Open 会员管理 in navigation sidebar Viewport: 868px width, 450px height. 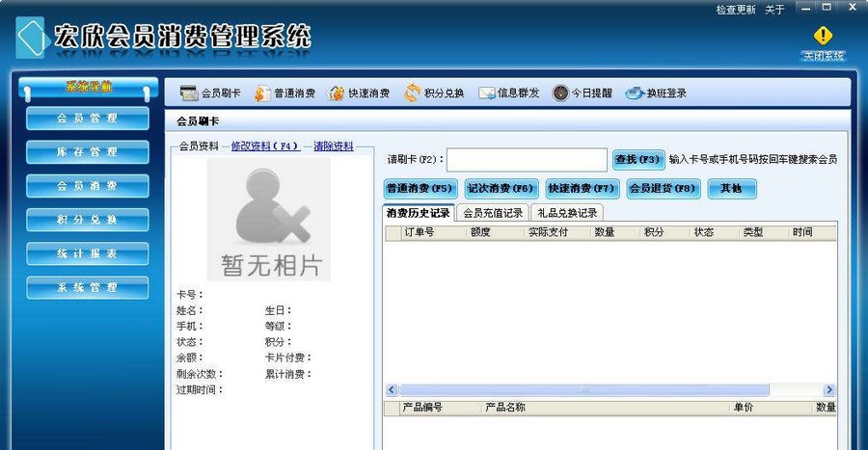(88, 119)
